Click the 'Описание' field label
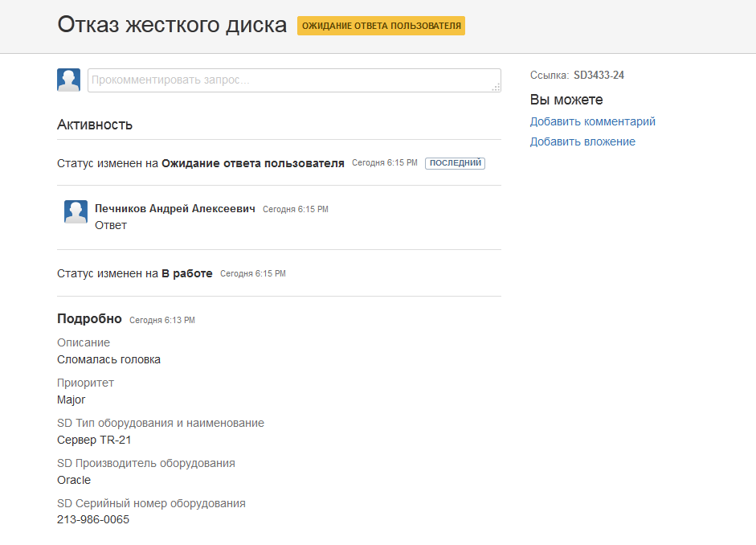 pos(84,343)
